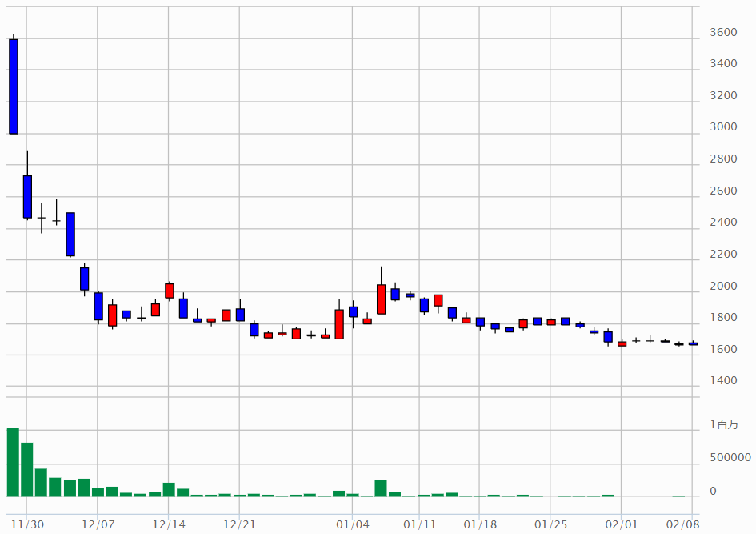756x534 pixels.
Task: Click the 2400 price axis label
Action: click(x=723, y=223)
